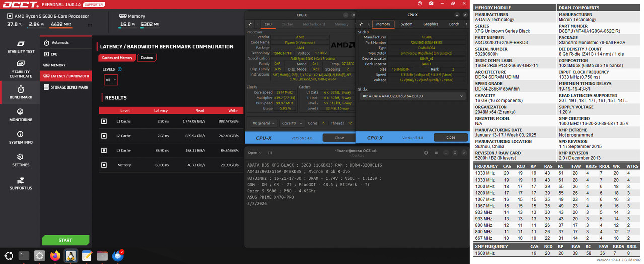Click the wrench icon in left CPU-X window
The height and width of the screenshot is (264, 644).
pyautogui.click(x=250, y=24)
